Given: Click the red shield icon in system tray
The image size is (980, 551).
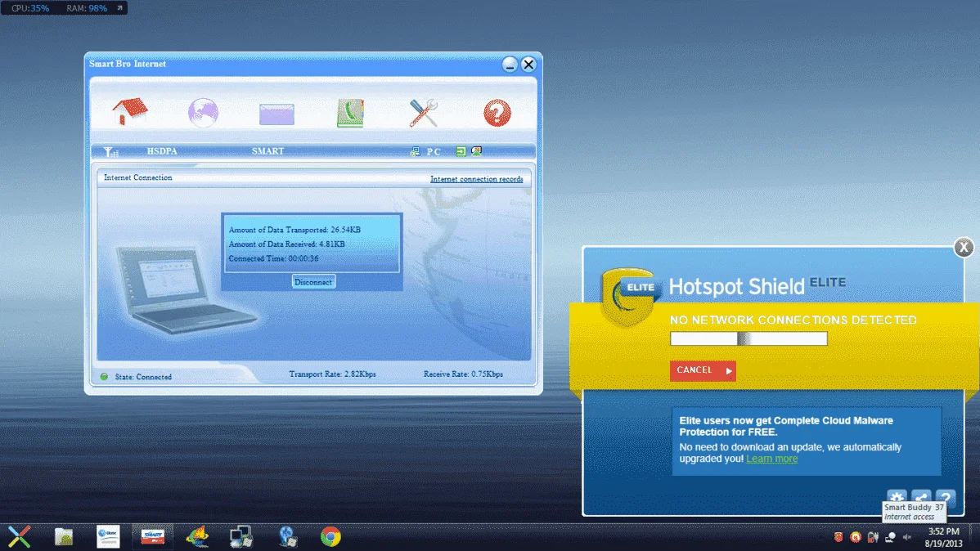Looking at the screenshot, I should pos(838,537).
